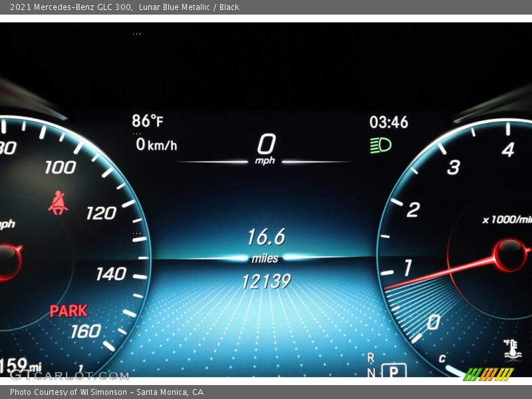Click the 2 mark on the tachometer

pos(413,209)
